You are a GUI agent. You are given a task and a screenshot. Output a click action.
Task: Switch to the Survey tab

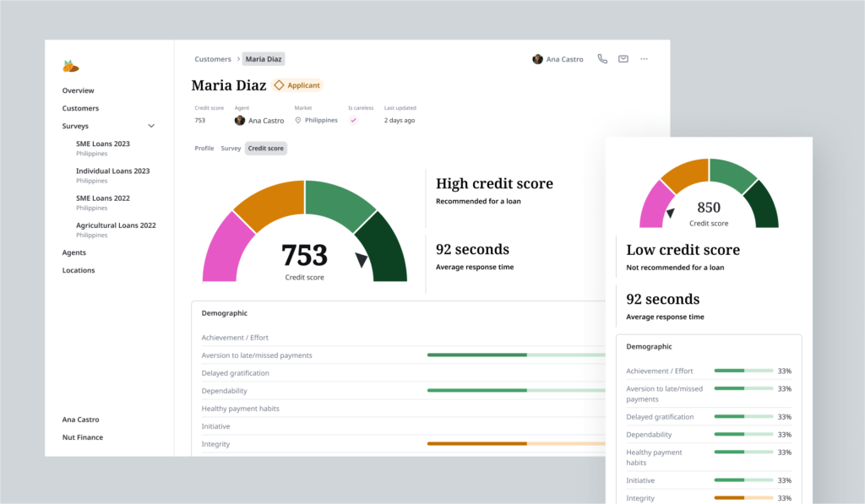231,149
